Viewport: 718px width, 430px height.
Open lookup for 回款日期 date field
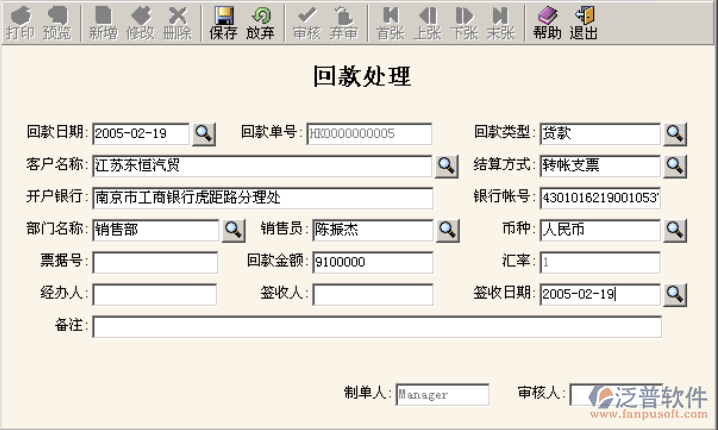[204, 133]
